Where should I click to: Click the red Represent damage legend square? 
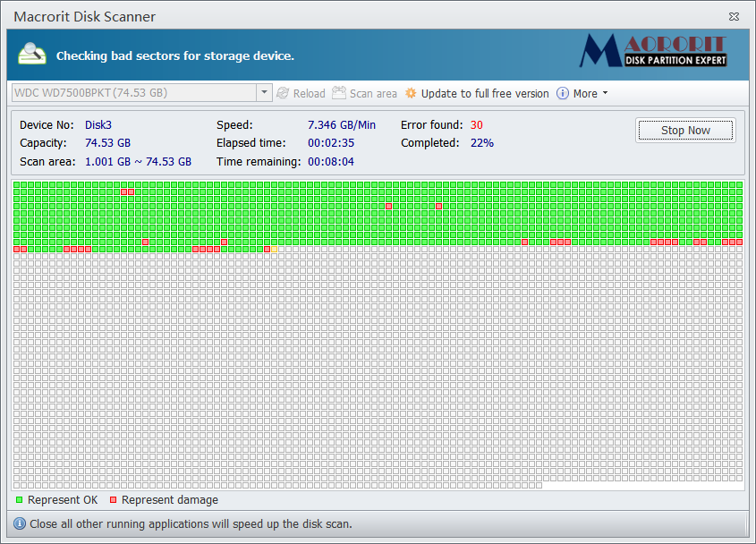tap(112, 500)
